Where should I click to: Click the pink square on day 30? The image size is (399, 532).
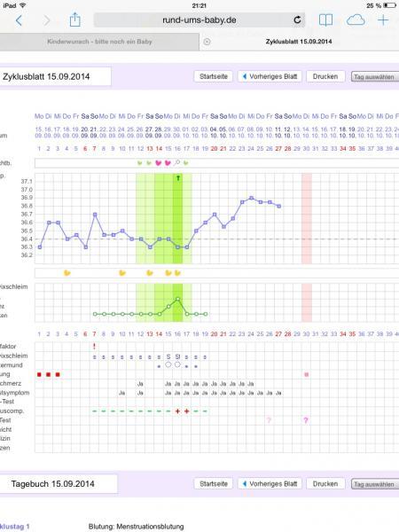[x=307, y=374]
